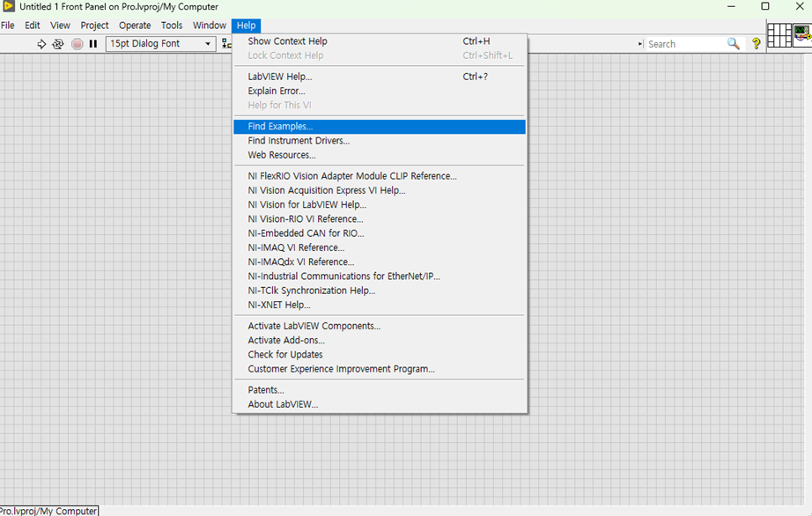This screenshot has height=516, width=812.
Task: Click the Pause button in toolbar
Action: [93, 44]
